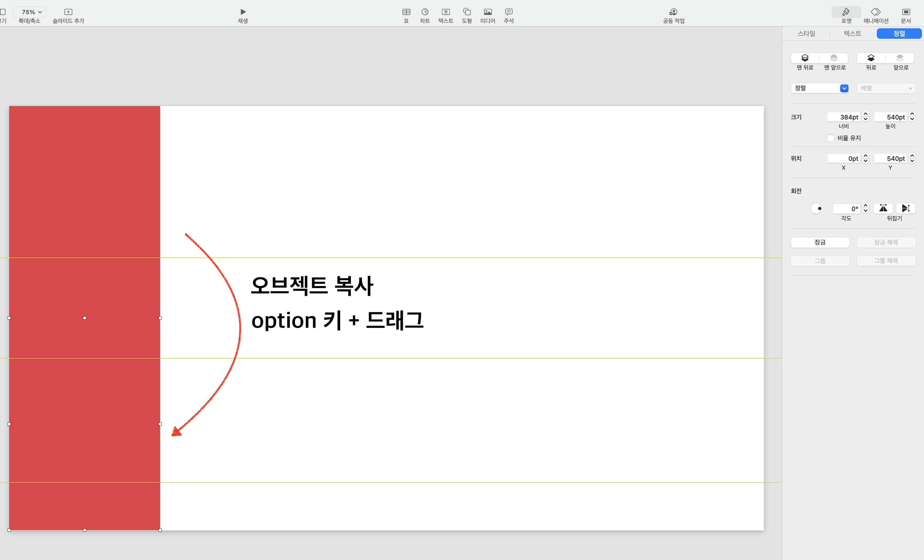This screenshot has width=924, height=560.
Task: Open the Chart (차트) toolbar icon
Action: 425,12
